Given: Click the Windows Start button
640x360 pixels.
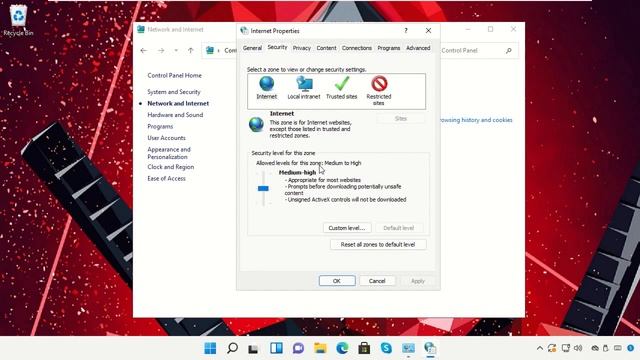Looking at the screenshot, I should tap(210, 348).
